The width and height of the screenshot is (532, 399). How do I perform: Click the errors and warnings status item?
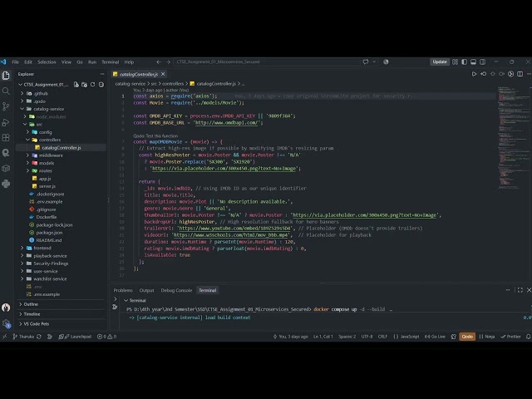click(107, 337)
